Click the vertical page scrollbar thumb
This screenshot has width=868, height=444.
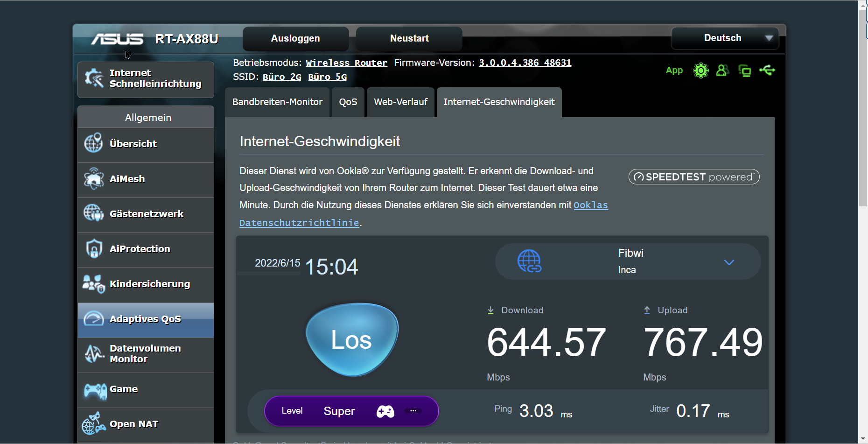pos(863,108)
